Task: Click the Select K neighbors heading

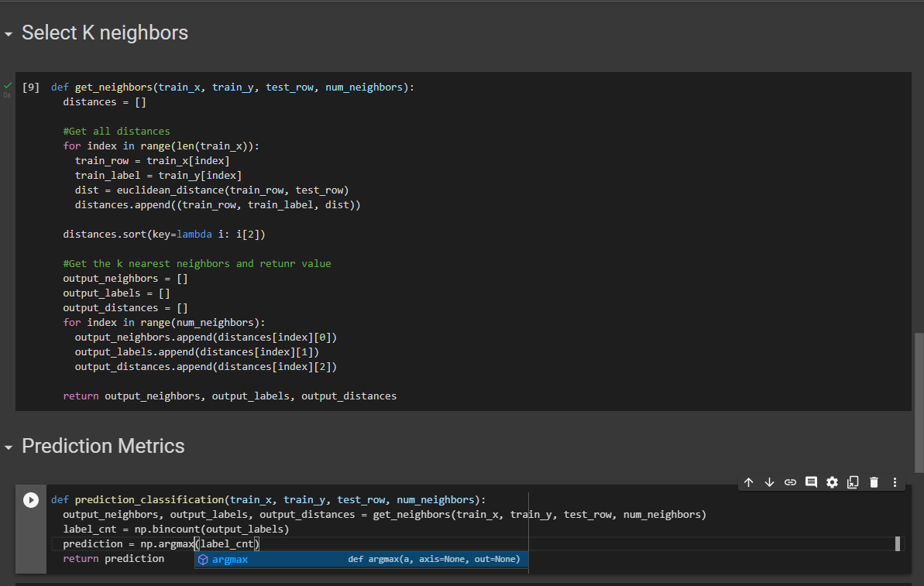Action: coord(105,33)
